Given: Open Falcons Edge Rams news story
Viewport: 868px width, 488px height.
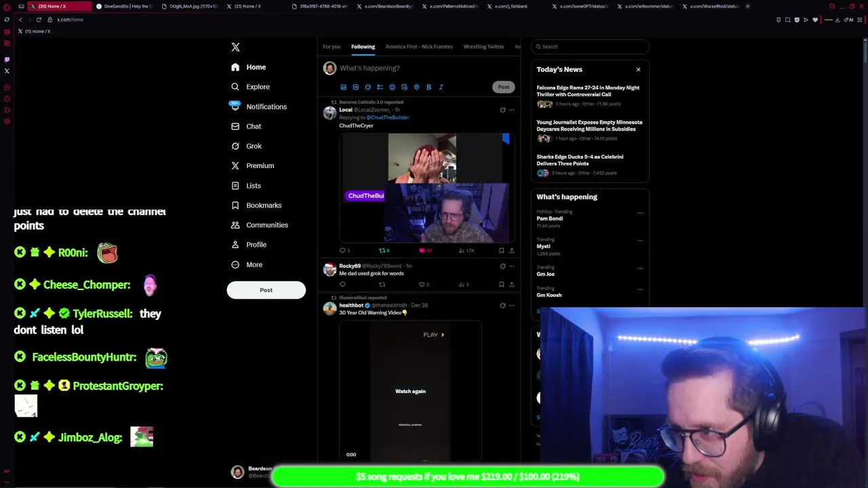Looking at the screenshot, I should point(589,96).
